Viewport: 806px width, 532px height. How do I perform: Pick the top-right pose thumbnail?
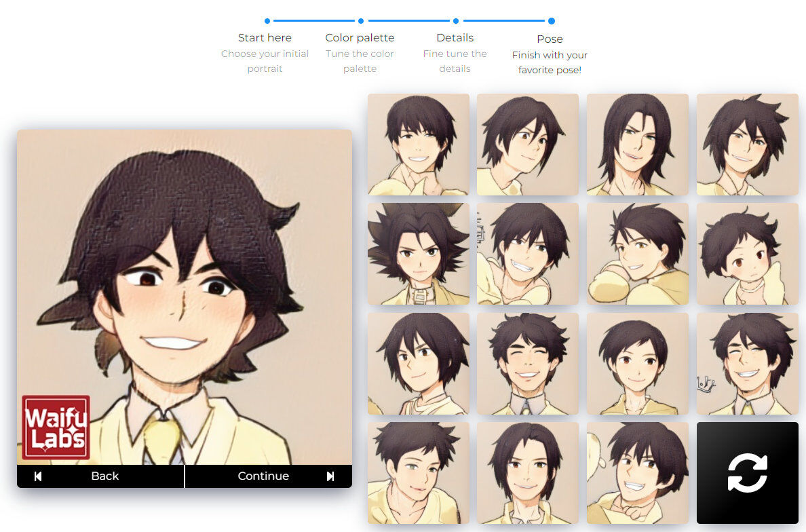747,145
